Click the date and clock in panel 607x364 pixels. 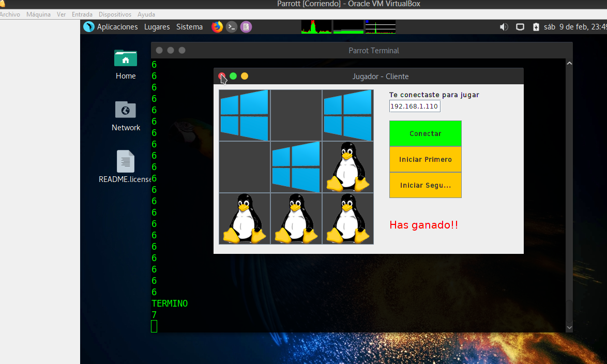pos(575,27)
